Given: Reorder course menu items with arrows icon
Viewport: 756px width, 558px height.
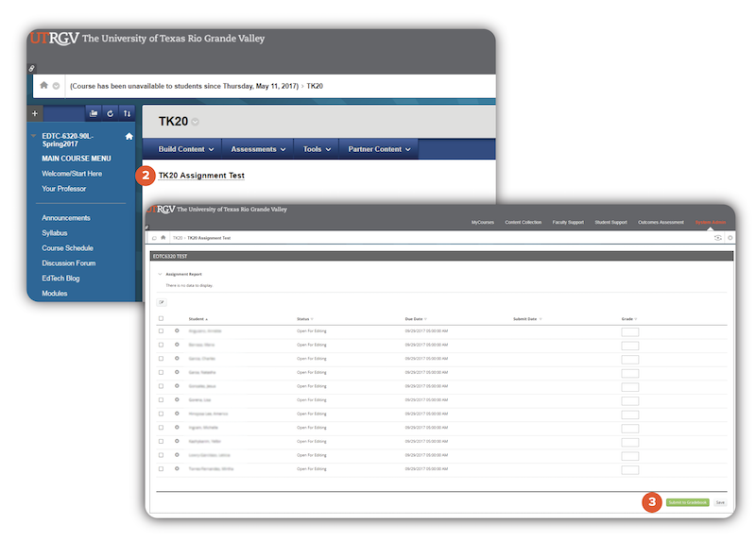Looking at the screenshot, I should pyautogui.click(x=127, y=113).
